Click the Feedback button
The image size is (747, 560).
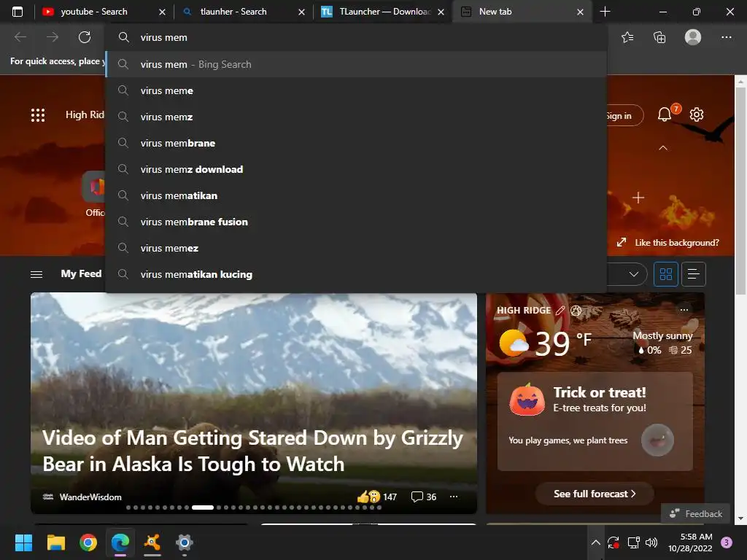pyautogui.click(x=695, y=513)
